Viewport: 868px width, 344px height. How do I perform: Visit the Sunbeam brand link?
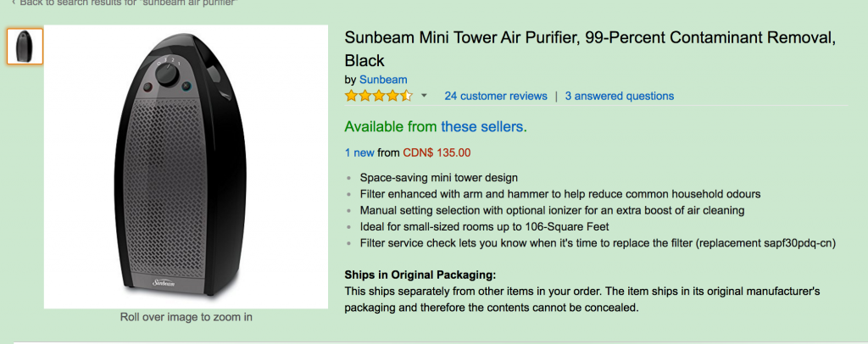click(x=383, y=80)
